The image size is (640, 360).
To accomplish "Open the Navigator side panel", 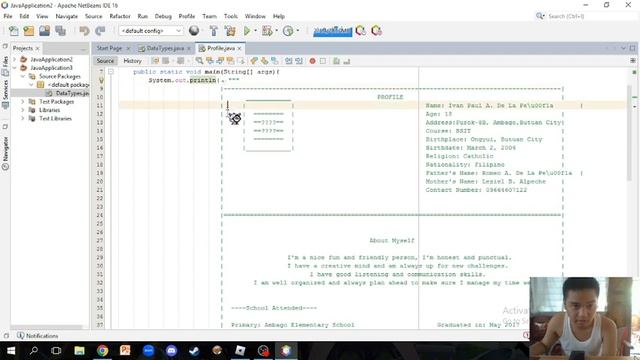I will (5, 152).
